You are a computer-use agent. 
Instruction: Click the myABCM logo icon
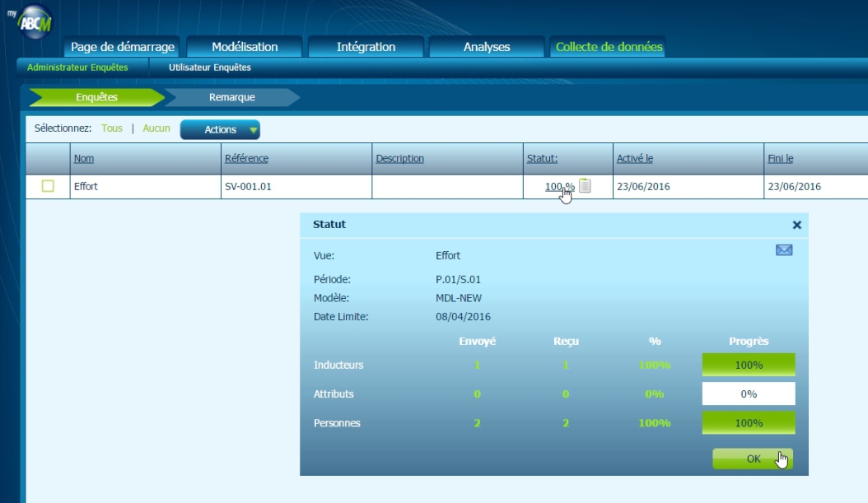click(x=33, y=20)
